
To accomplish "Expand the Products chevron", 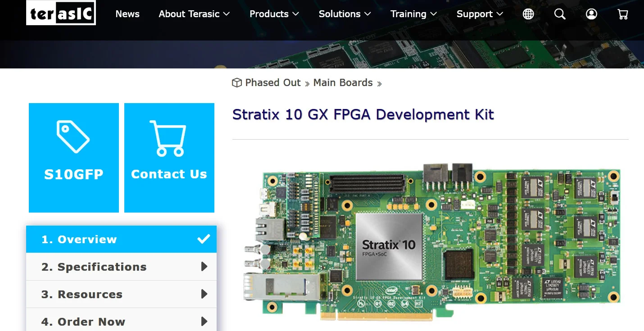I will (296, 14).
